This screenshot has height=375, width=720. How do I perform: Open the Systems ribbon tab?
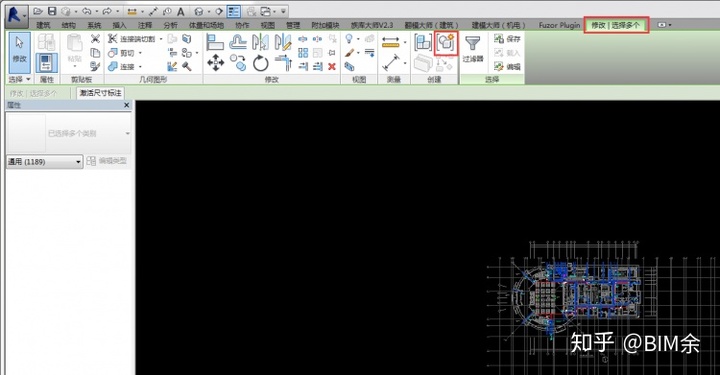click(x=94, y=25)
